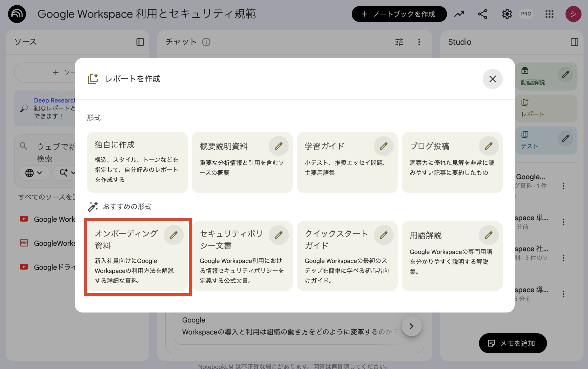The height and width of the screenshot is (369, 588).
Task: Open the chat three-dot menu
Action: pos(419,42)
